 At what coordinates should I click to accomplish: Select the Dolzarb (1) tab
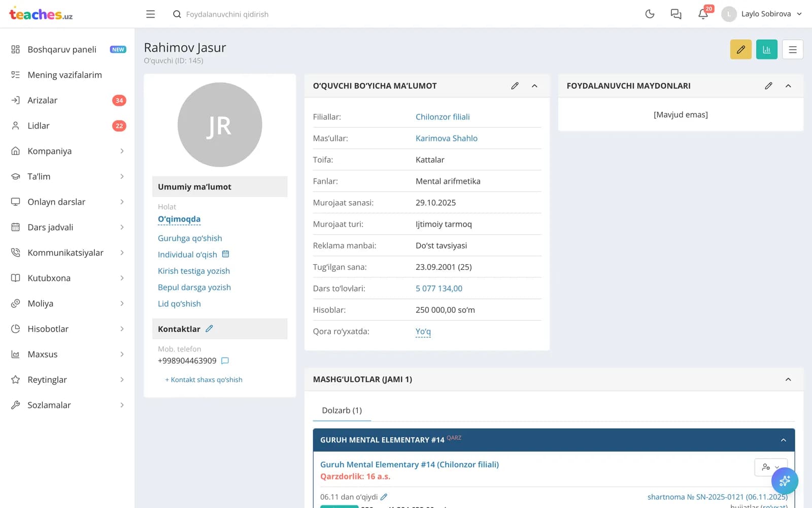point(342,410)
